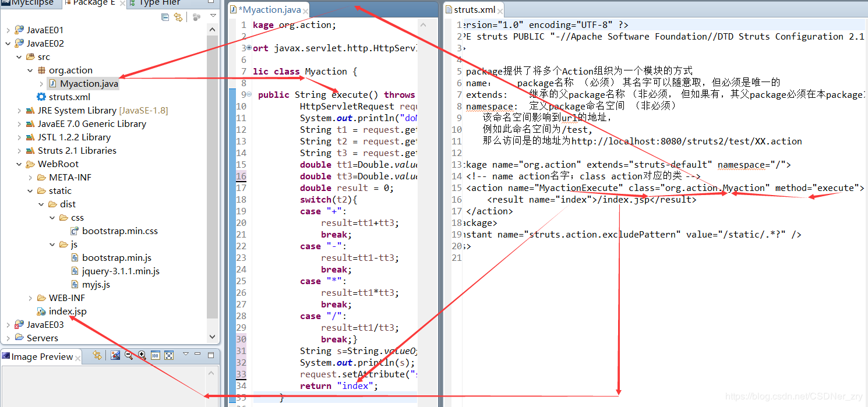The width and height of the screenshot is (868, 407).
Task: Click the Actual Size (100%) icon in Image Preview
Action: [155, 356]
